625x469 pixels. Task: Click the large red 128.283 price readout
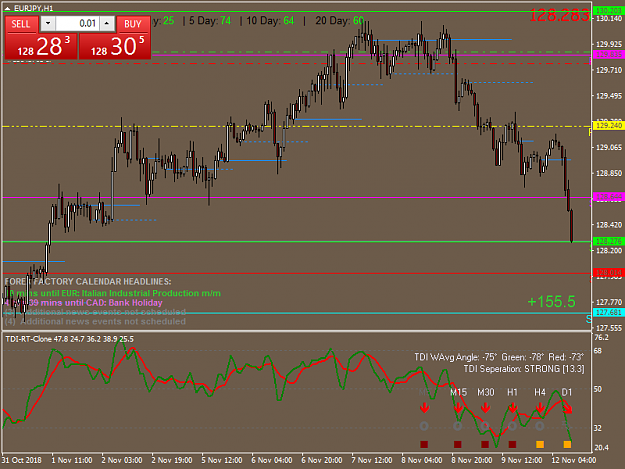pos(559,15)
